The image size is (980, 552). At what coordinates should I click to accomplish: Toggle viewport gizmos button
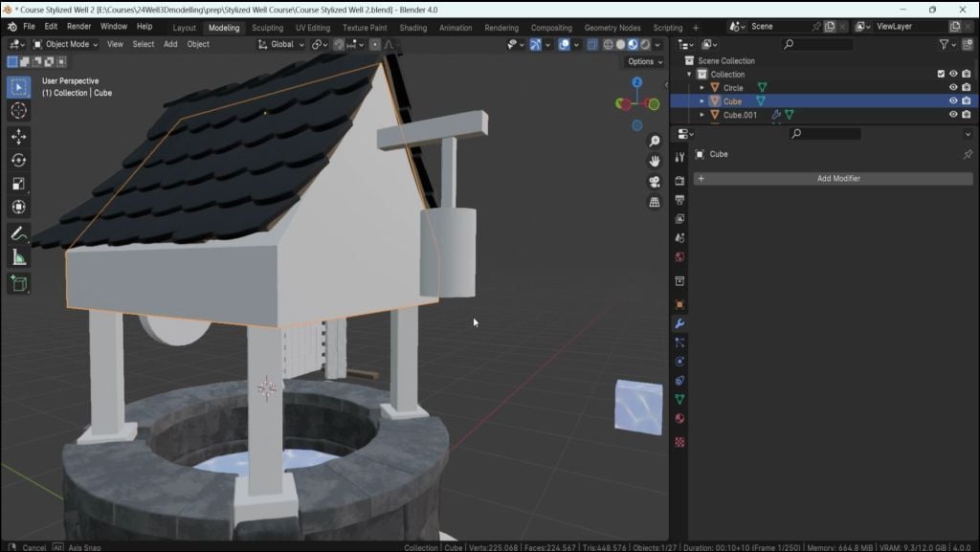(536, 44)
